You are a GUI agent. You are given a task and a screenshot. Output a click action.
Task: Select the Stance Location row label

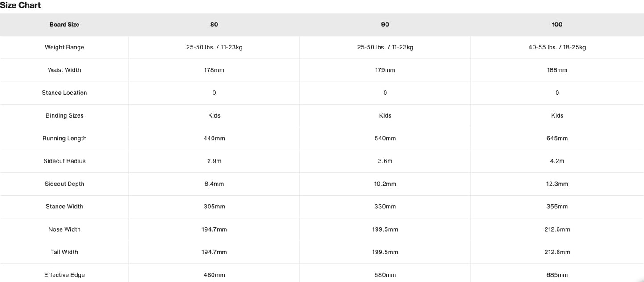point(64,93)
